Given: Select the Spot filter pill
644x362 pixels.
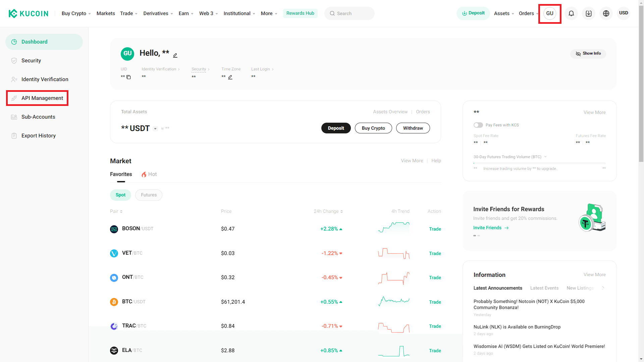Looking at the screenshot, I should [x=120, y=195].
